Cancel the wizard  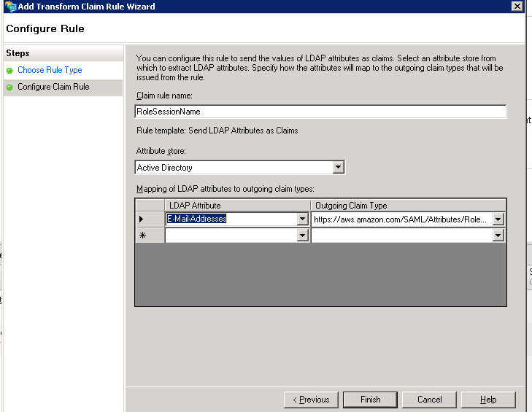coord(429,400)
